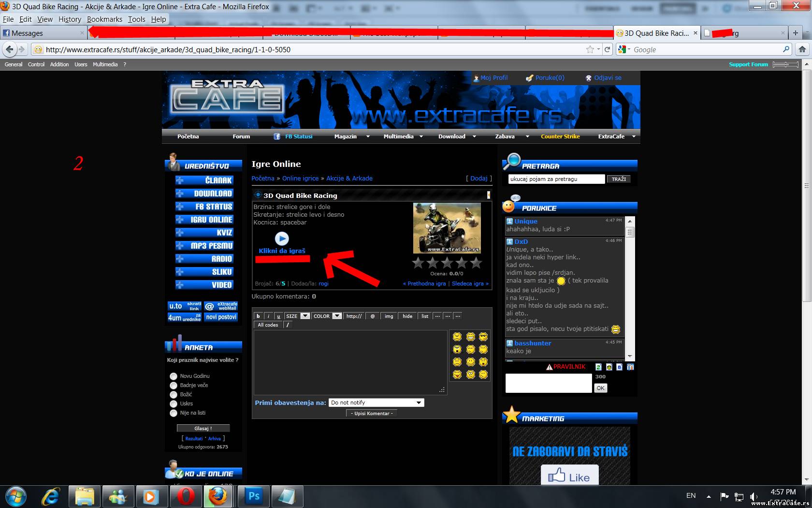
Task: Select the 'Nije na listi' poll option
Action: coord(174,413)
